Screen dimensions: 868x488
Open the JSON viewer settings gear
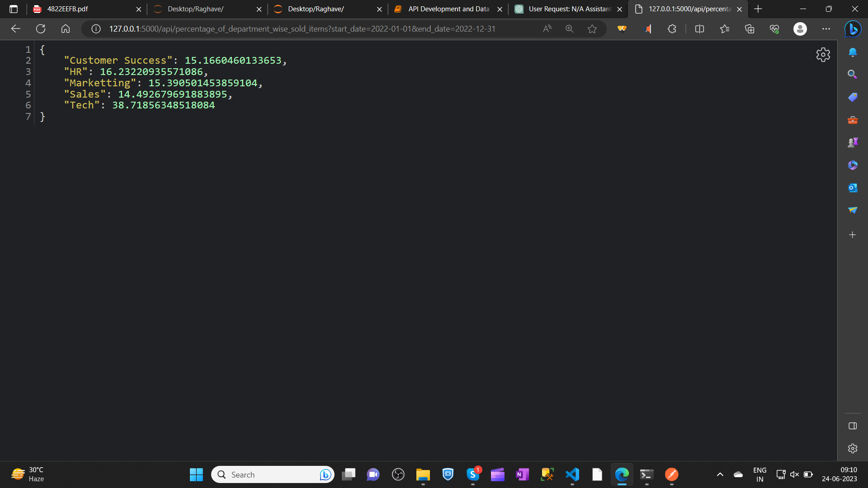click(x=823, y=55)
